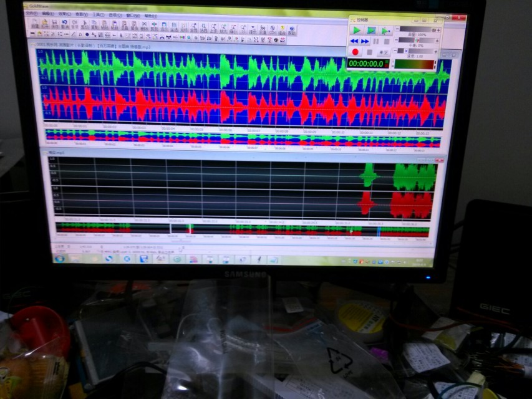Image resolution: width=532 pixels, height=399 pixels.
Task: Click the Rewind double-arrow button
Action: click(355, 41)
